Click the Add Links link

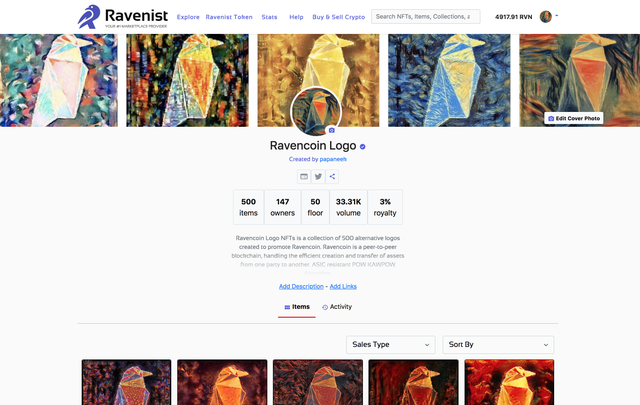[343, 286]
